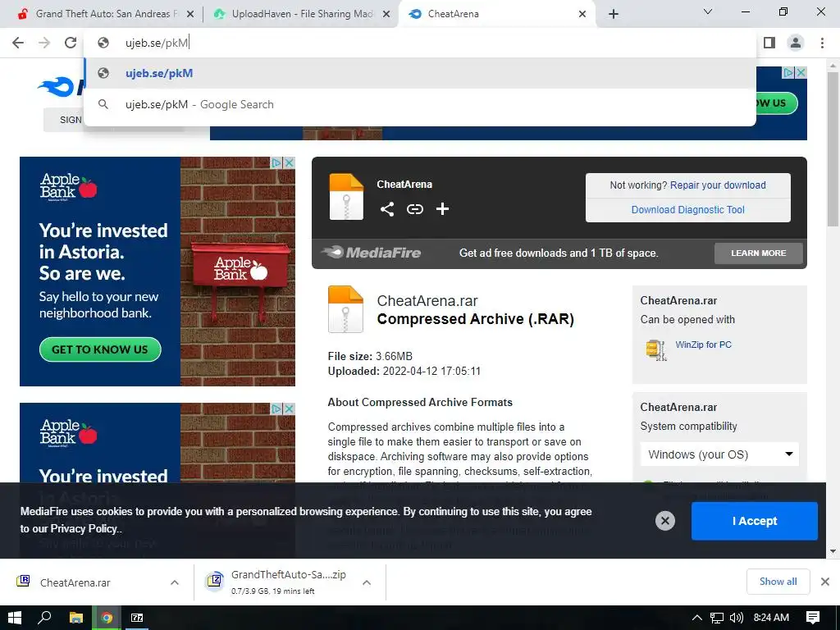Click the browser back arrow
The height and width of the screenshot is (630, 840).
[x=18, y=43]
